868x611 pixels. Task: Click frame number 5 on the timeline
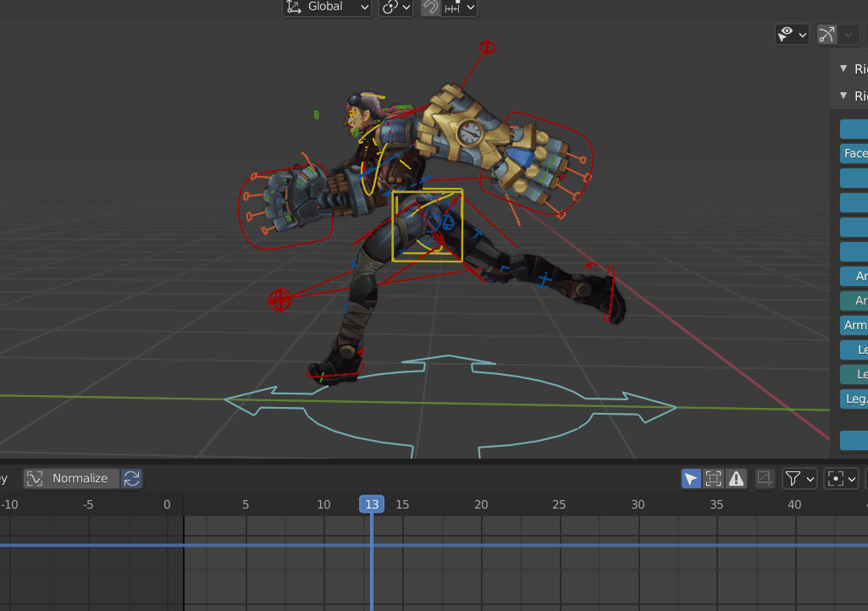click(x=246, y=504)
